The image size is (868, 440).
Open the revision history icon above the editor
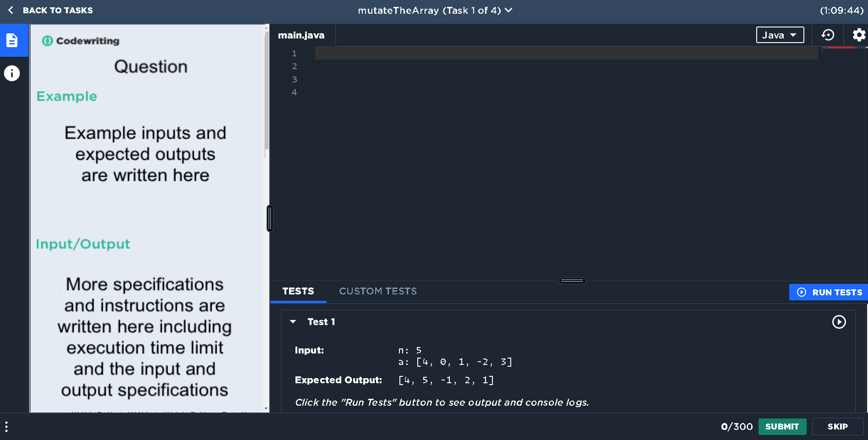tap(828, 35)
